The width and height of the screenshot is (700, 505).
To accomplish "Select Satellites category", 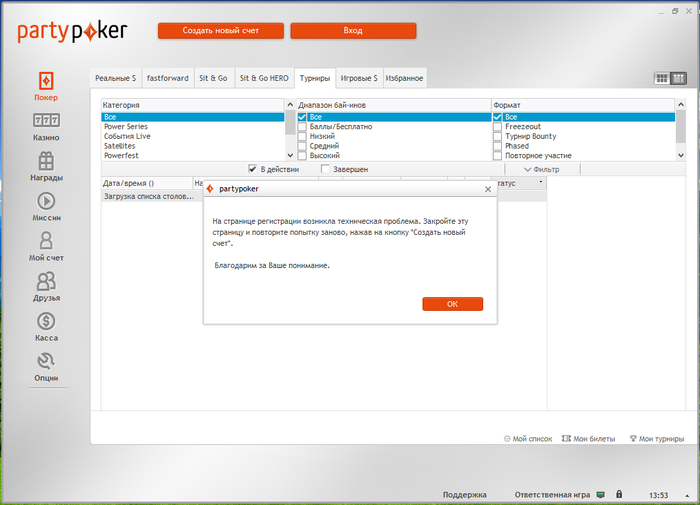I will [x=192, y=146].
